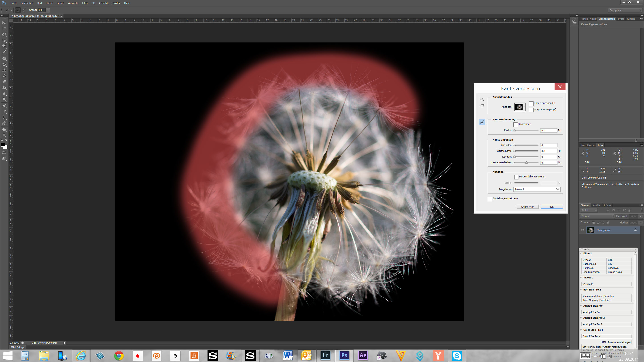Collapse the Viveza 2 section
Screen dimensions: 644x362
(581, 278)
